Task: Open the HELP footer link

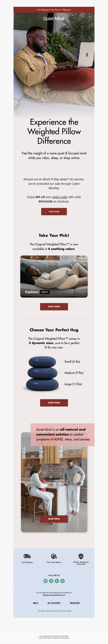Action: 36,603
